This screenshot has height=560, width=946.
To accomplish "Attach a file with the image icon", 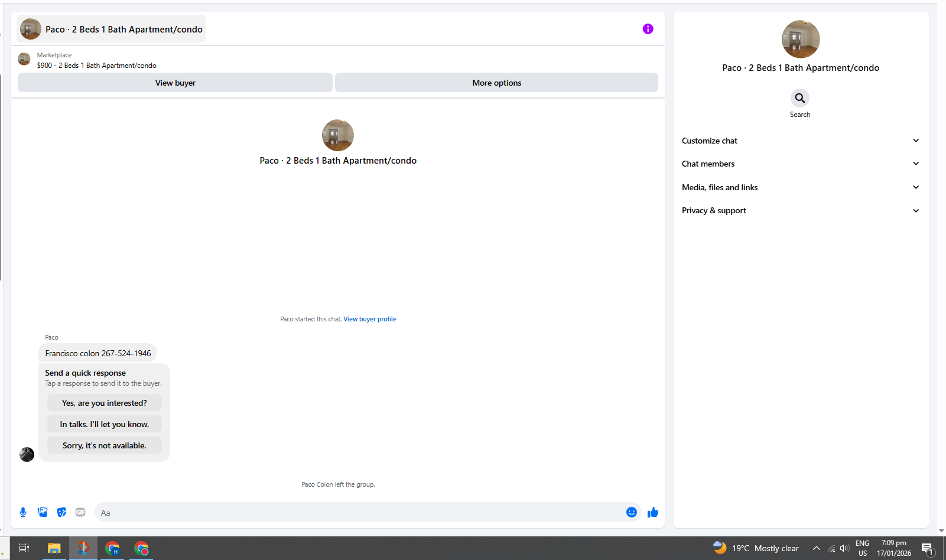I will pos(43,512).
